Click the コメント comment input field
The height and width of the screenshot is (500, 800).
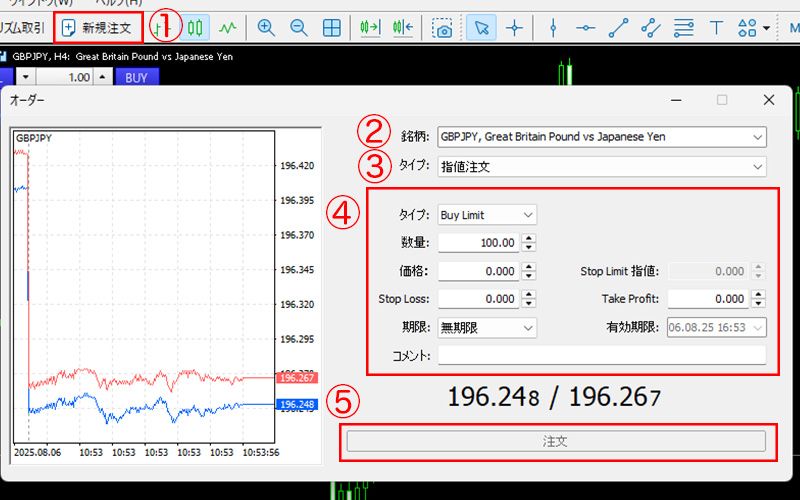tap(602, 356)
